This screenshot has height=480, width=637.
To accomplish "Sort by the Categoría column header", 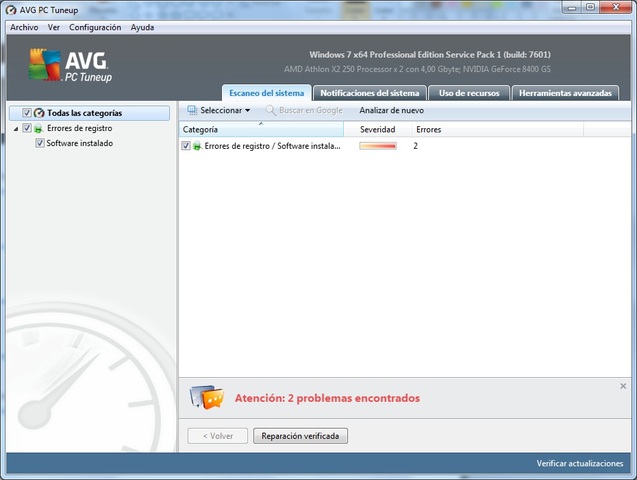I will click(x=261, y=130).
